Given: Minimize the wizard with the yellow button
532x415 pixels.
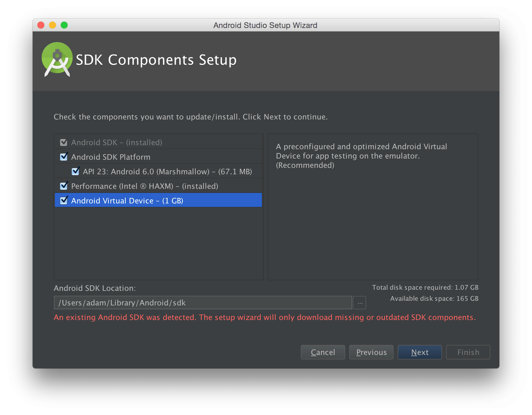Looking at the screenshot, I should coord(52,25).
